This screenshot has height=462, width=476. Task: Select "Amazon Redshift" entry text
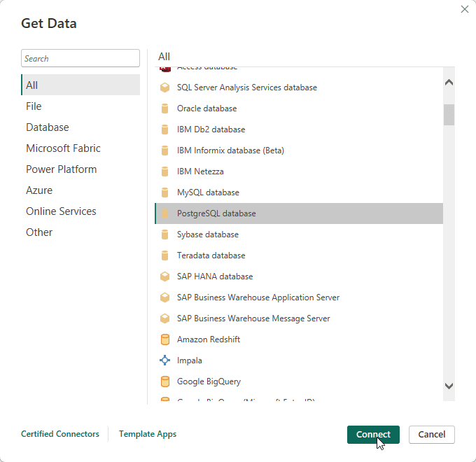209,339
